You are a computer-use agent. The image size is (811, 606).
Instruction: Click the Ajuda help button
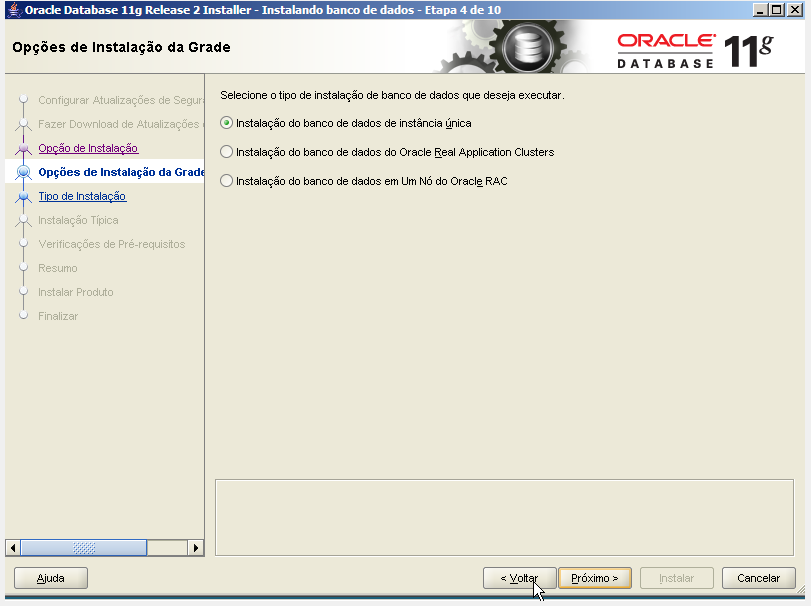point(51,578)
